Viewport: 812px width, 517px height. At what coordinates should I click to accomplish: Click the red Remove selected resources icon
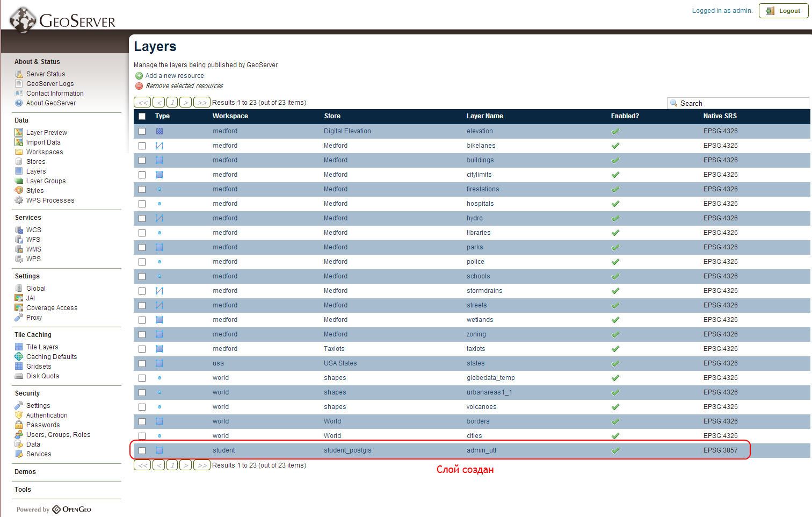(139, 86)
